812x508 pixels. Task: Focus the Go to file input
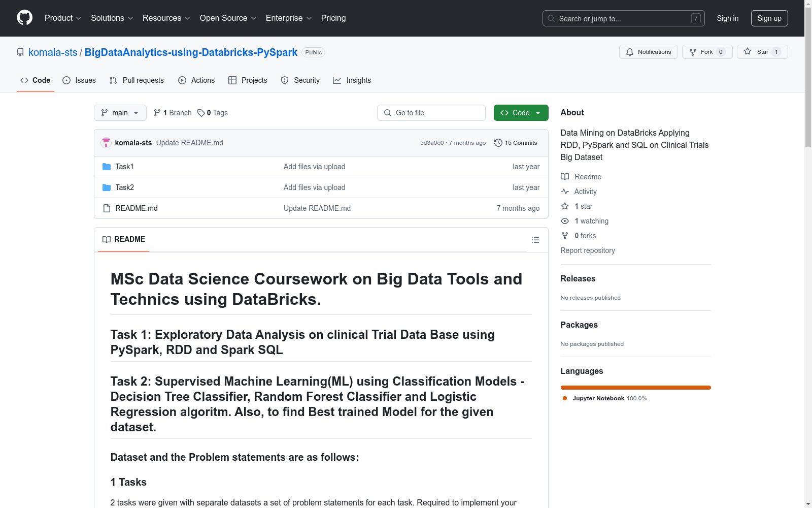[x=431, y=113]
